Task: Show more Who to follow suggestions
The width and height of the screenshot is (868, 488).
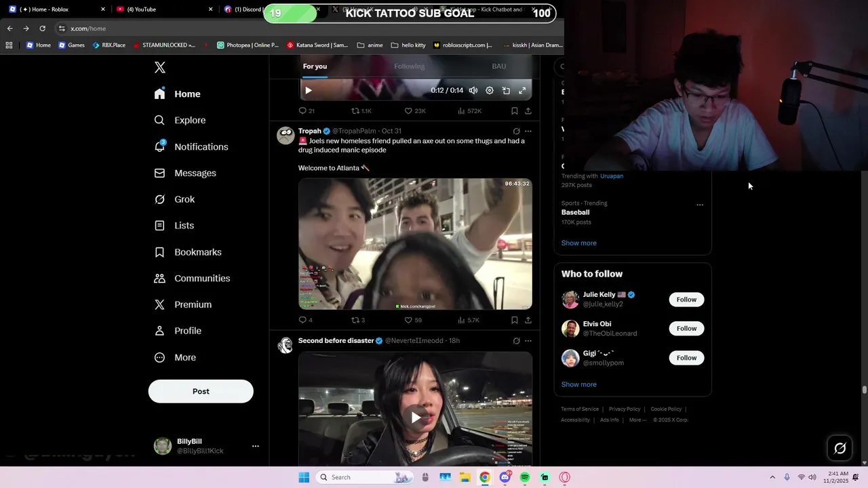Action: [x=579, y=384]
